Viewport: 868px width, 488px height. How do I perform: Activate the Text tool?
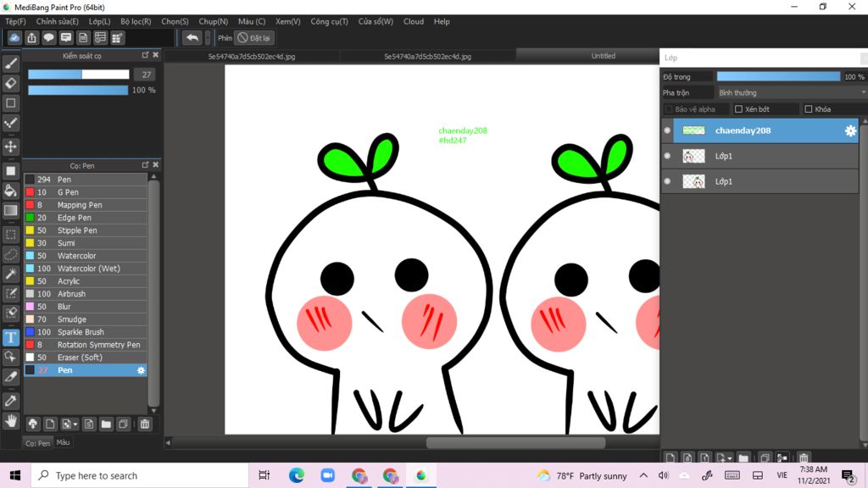pos(10,337)
